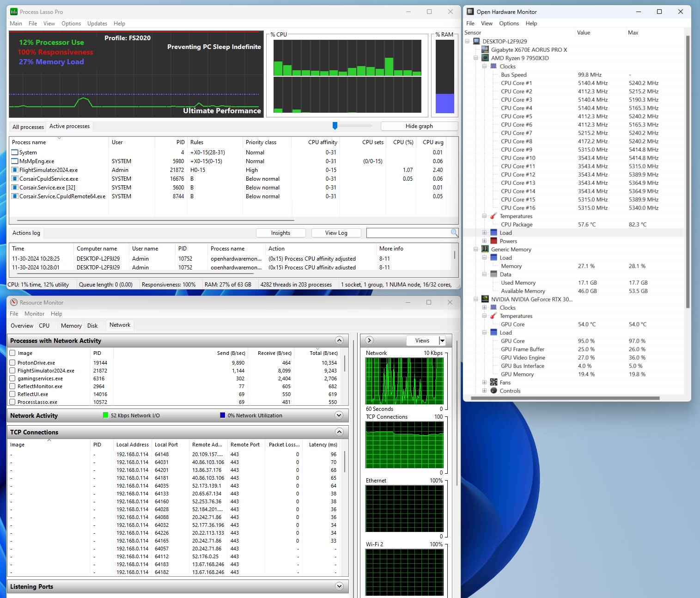Image resolution: width=700 pixels, height=598 pixels.
Task: Move the graph slider below the CPU chart
Action: 335,125
